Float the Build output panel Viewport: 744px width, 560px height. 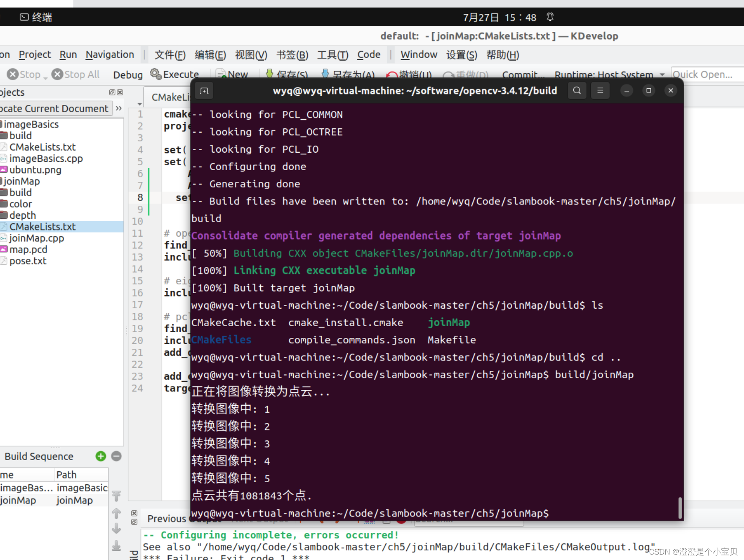click(134, 522)
